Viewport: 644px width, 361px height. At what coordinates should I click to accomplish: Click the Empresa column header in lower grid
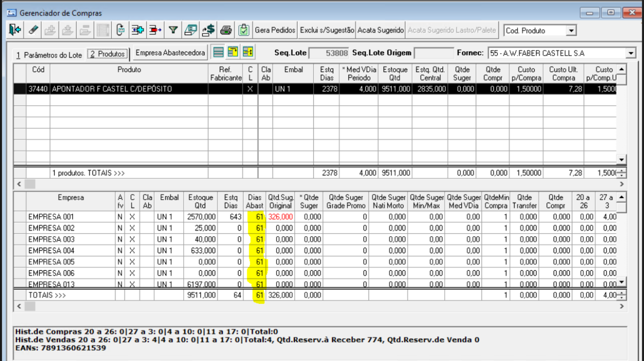point(71,201)
